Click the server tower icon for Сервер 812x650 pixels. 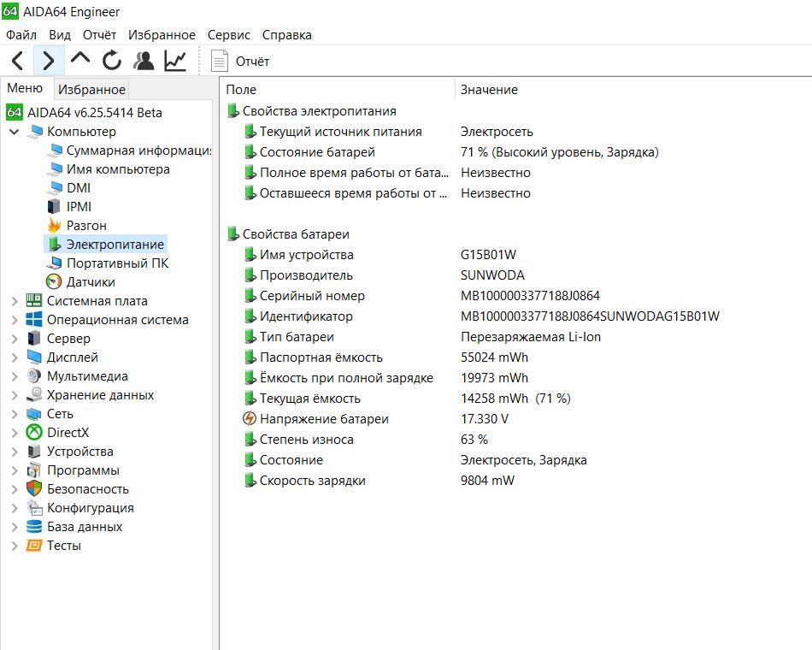pos(33,338)
